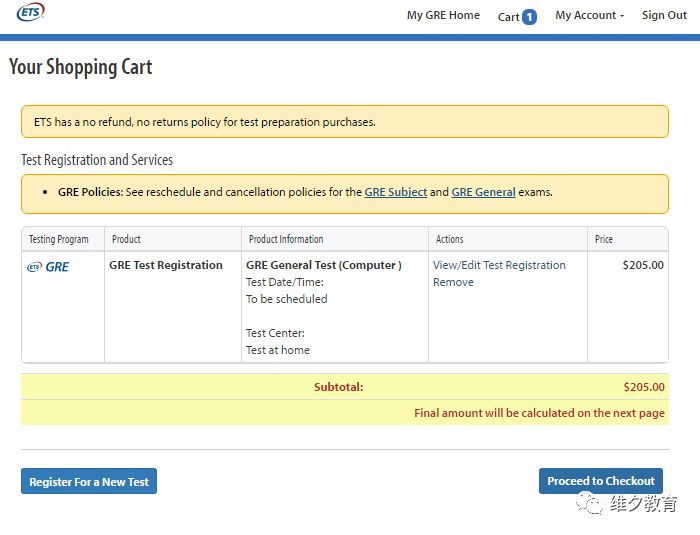This screenshot has width=700, height=535.
Task: Sign Out of the account
Action: [664, 16]
